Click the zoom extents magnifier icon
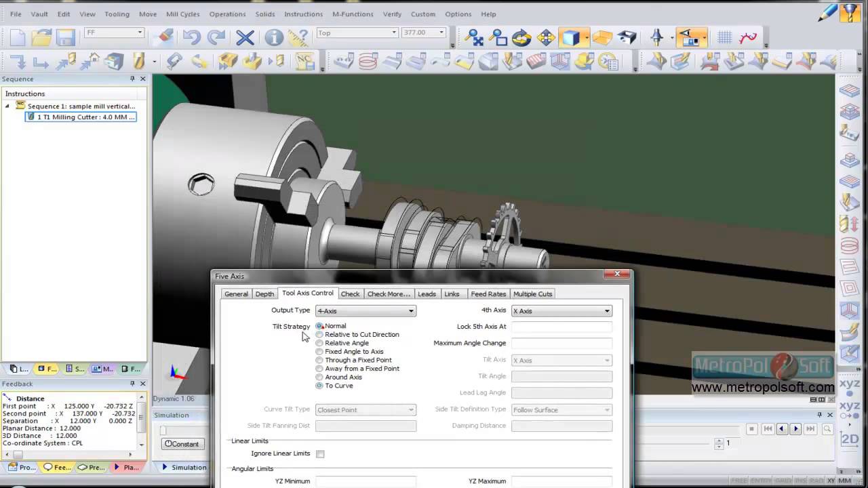This screenshot has height=488, width=868. pos(474,37)
